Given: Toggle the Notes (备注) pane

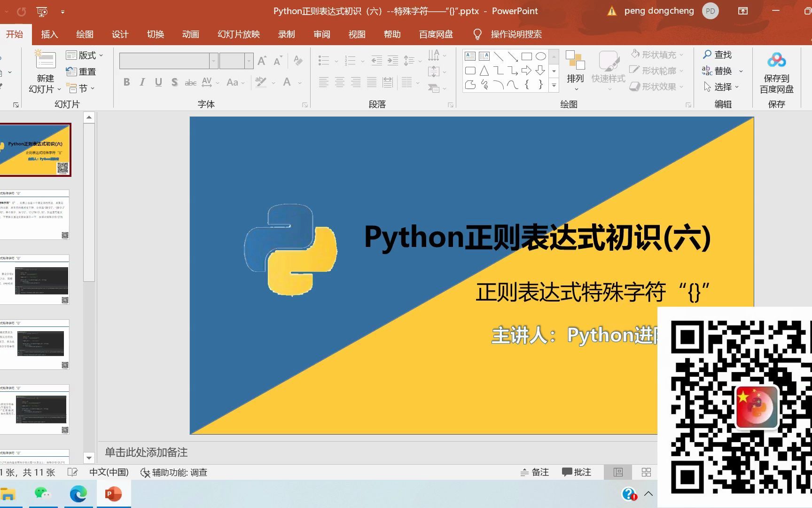Looking at the screenshot, I should pos(535,472).
